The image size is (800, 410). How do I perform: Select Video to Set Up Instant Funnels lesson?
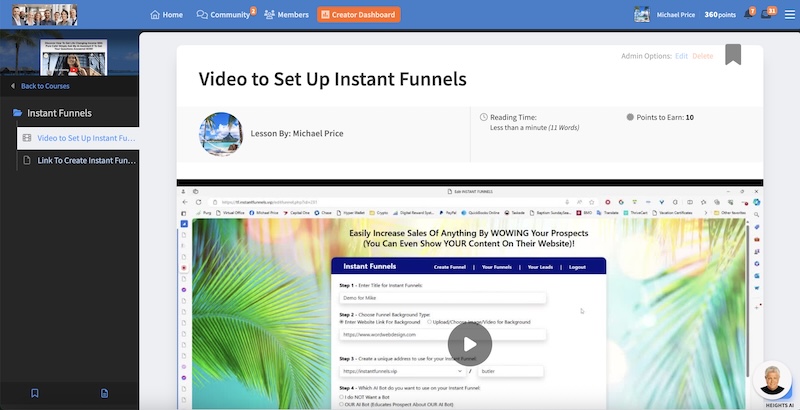point(78,138)
